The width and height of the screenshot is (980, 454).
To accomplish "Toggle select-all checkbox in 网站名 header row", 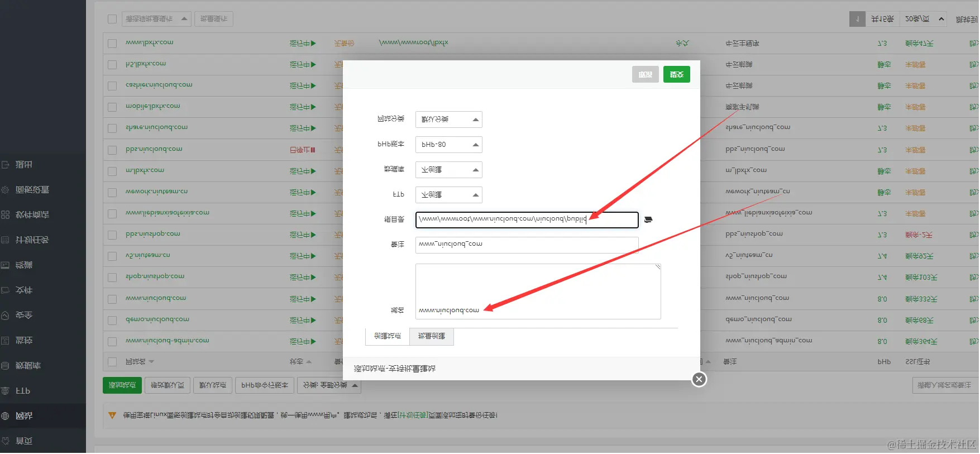I will 112,362.
